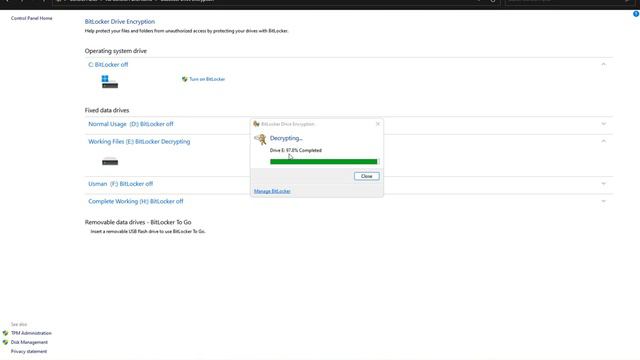Open TPM Administration link
The width and height of the screenshot is (640, 360).
[31, 333]
